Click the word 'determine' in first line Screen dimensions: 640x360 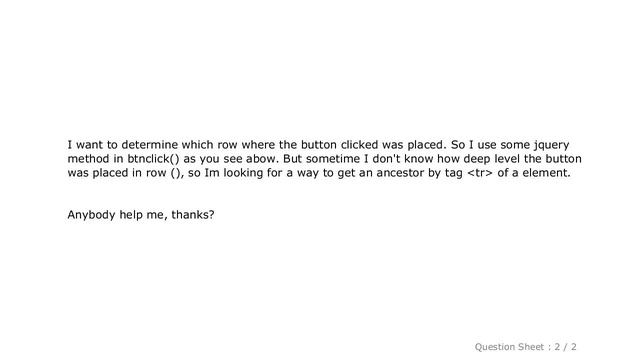[x=149, y=145]
